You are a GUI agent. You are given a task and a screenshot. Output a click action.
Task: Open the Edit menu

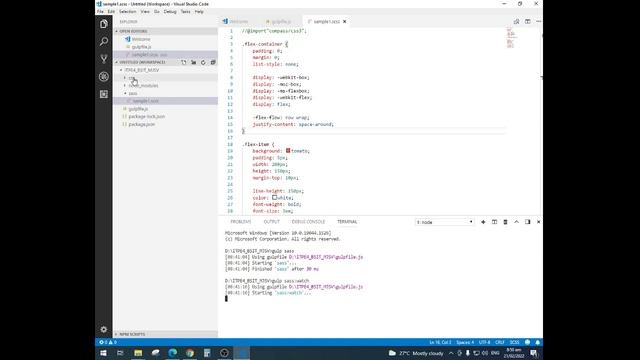(x=111, y=12)
